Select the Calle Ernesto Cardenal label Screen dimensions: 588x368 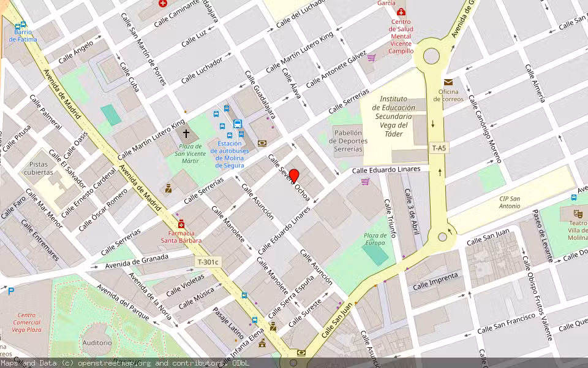pos(88,193)
